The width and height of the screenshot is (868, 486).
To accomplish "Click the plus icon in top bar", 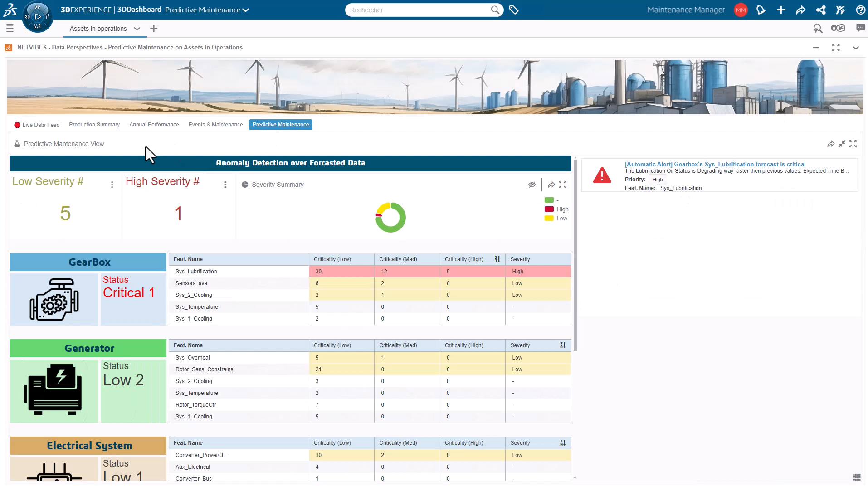I will [x=781, y=10].
